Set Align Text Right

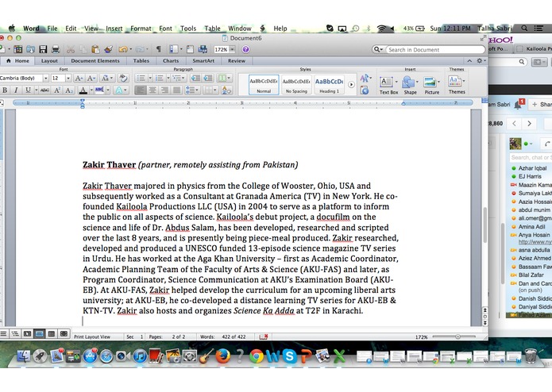164,90
